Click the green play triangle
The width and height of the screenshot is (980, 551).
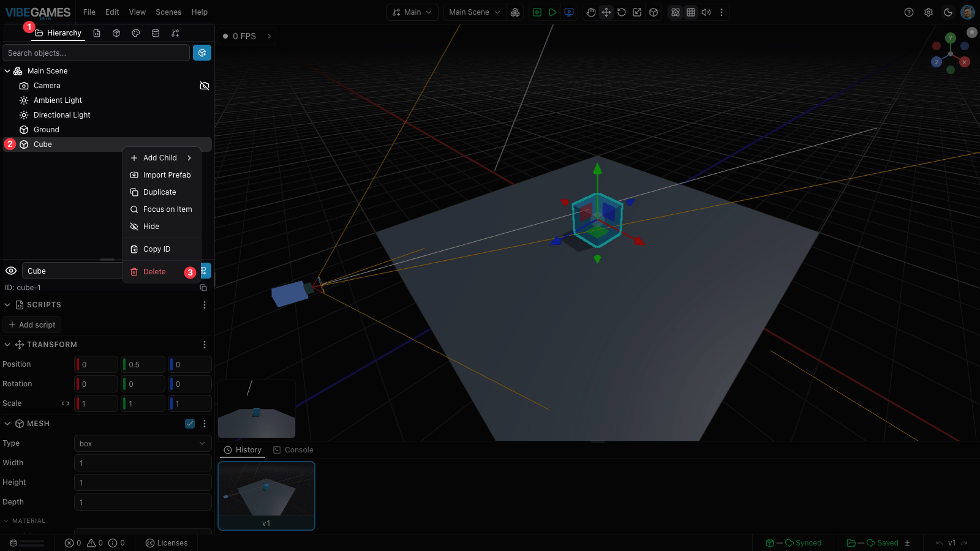click(552, 12)
